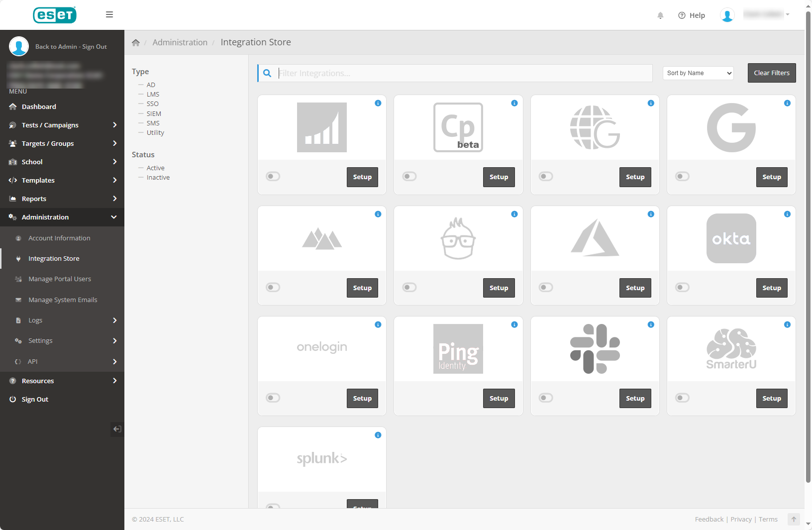This screenshot has width=812, height=530.
Task: Click the Clear Filters button
Action: [772, 73]
